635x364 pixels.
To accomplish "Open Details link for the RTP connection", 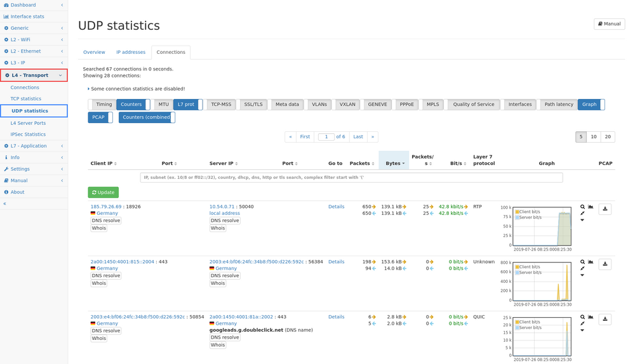I will pos(336,207).
